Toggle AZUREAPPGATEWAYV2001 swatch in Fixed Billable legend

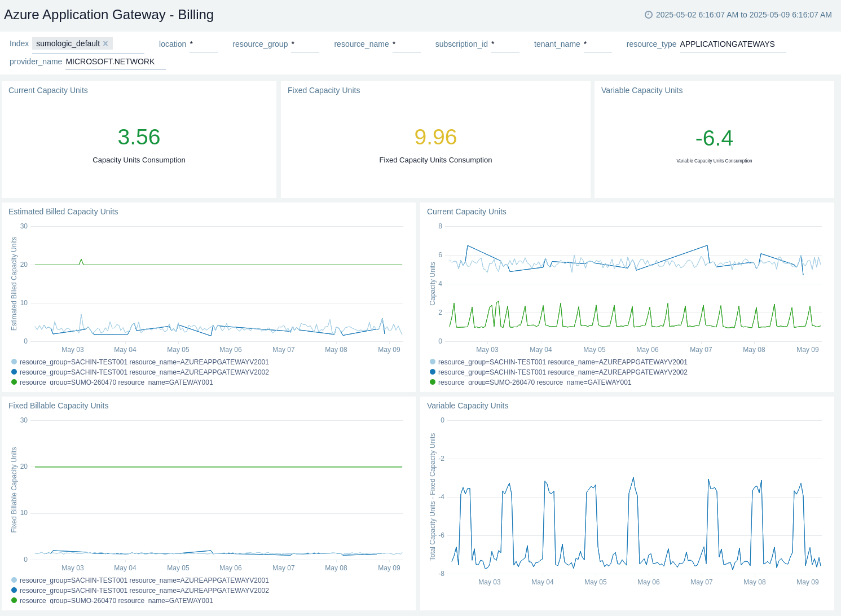[x=14, y=580]
